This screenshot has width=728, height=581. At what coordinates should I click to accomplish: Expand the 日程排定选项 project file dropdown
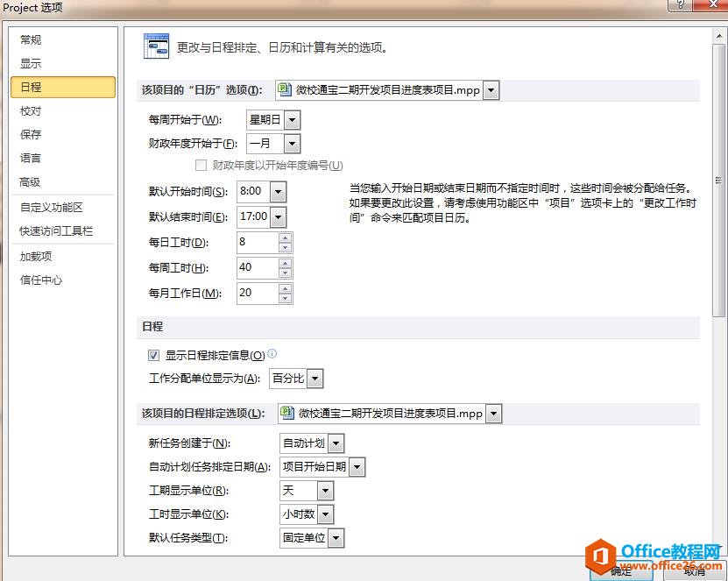(x=493, y=414)
